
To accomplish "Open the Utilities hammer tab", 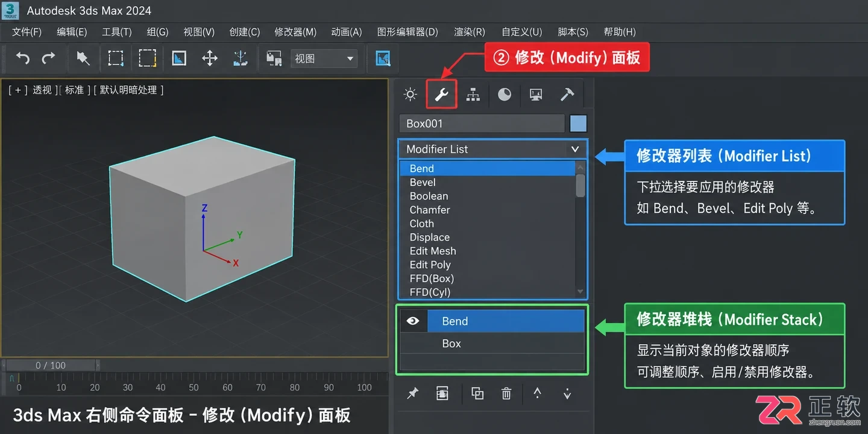I will click(567, 94).
